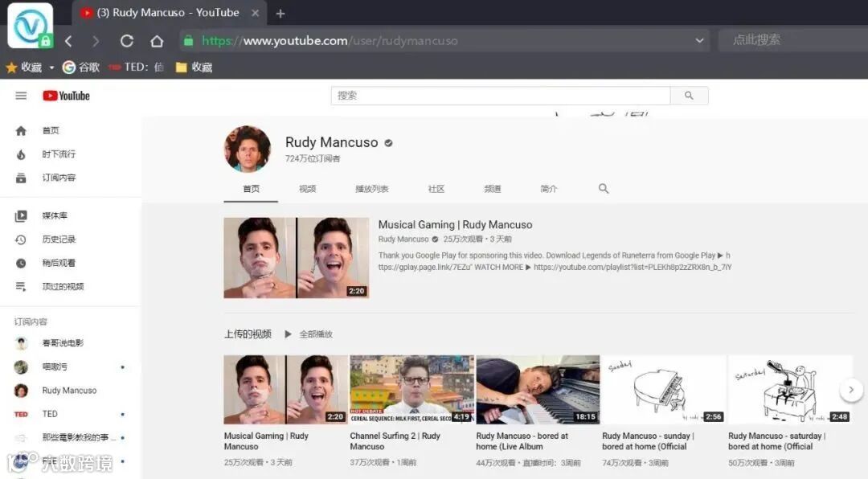Click the browser forward arrow
The width and height of the screenshot is (868, 479).
96,41
